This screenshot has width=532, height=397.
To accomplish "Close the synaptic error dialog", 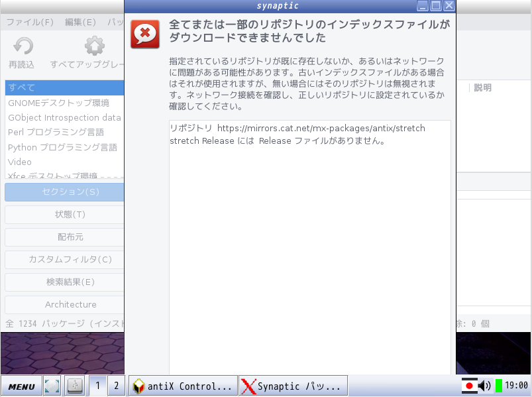I will [x=449, y=6].
